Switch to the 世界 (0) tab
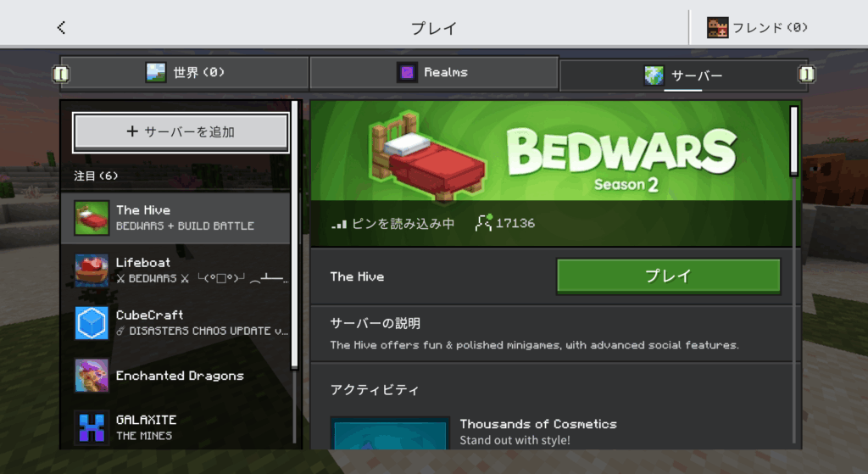The image size is (868, 474). click(184, 73)
